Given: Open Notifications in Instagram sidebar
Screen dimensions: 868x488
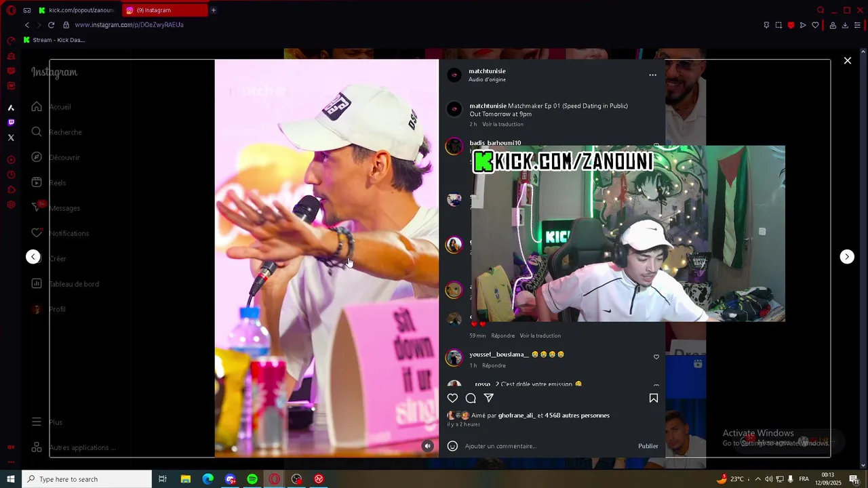Looking at the screenshot, I should click(x=60, y=233).
